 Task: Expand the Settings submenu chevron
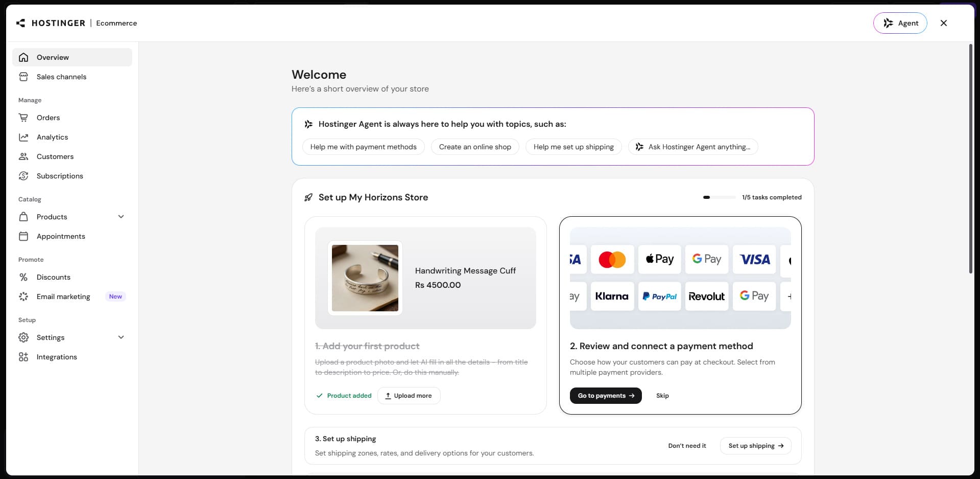click(x=121, y=337)
